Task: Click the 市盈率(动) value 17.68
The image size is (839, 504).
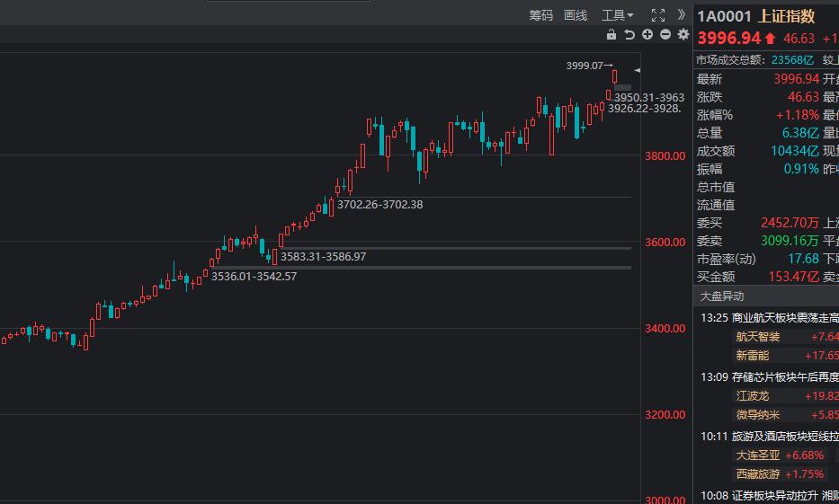Action: [x=803, y=259]
